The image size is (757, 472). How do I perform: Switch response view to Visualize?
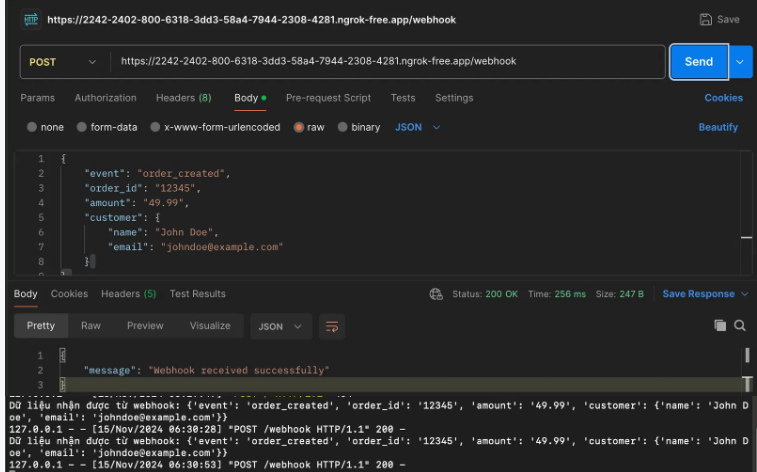tap(210, 326)
